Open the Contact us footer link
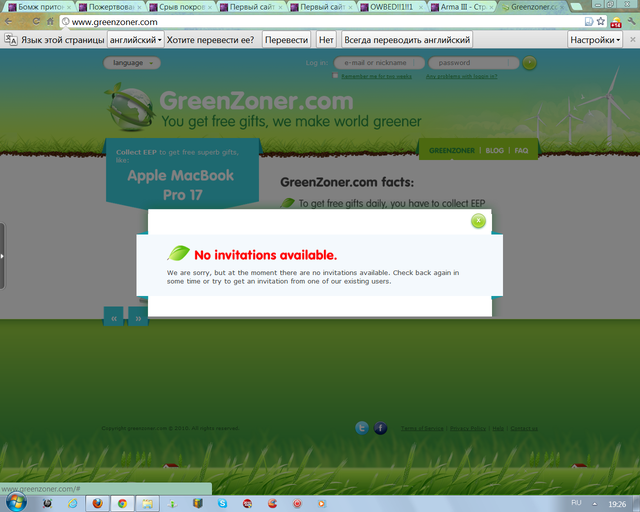The image size is (640, 512). pyautogui.click(x=524, y=428)
